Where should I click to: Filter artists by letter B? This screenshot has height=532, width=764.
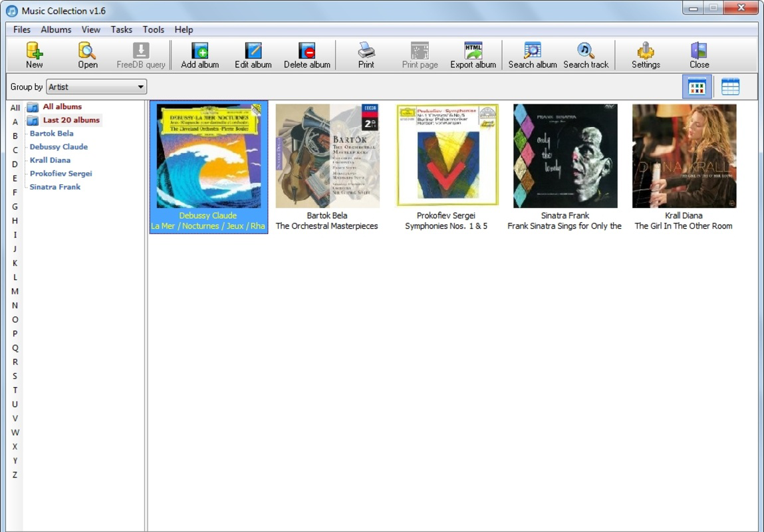(15, 136)
